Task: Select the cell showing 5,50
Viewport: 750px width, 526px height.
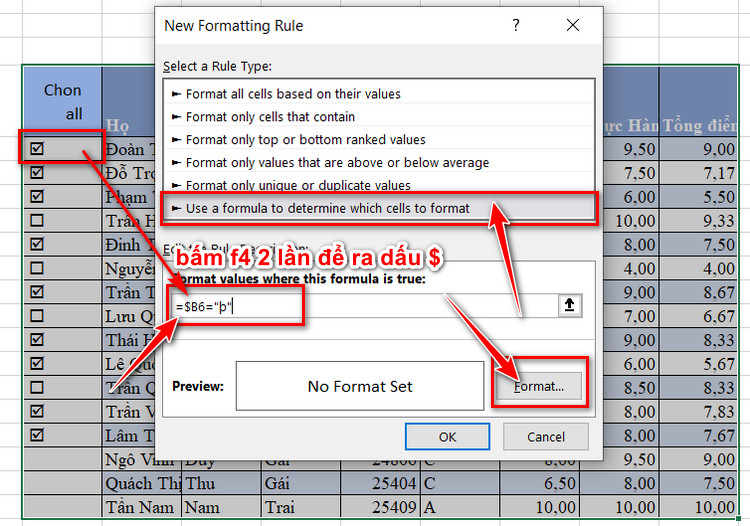Action: tap(699, 197)
